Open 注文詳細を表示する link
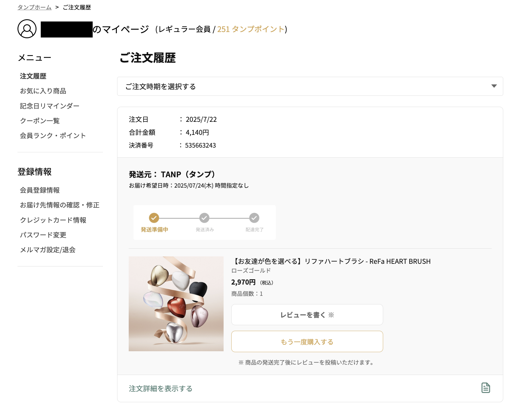The width and height of the screenshot is (532, 412). click(160, 388)
